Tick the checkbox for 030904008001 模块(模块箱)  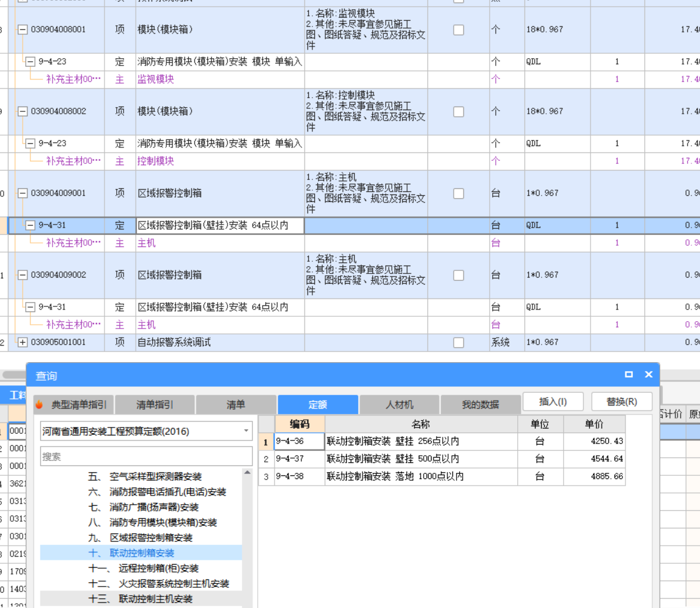point(459,30)
